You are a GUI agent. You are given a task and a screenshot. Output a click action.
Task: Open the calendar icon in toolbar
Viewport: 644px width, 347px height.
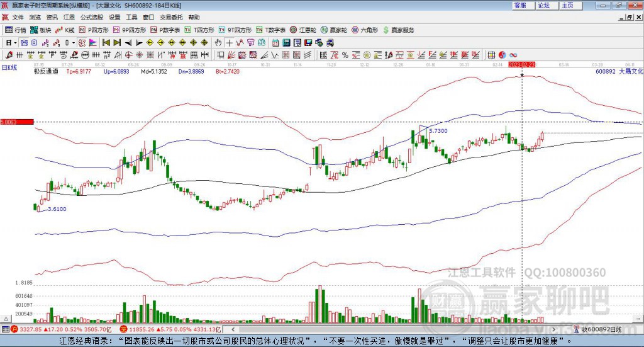[275, 43]
